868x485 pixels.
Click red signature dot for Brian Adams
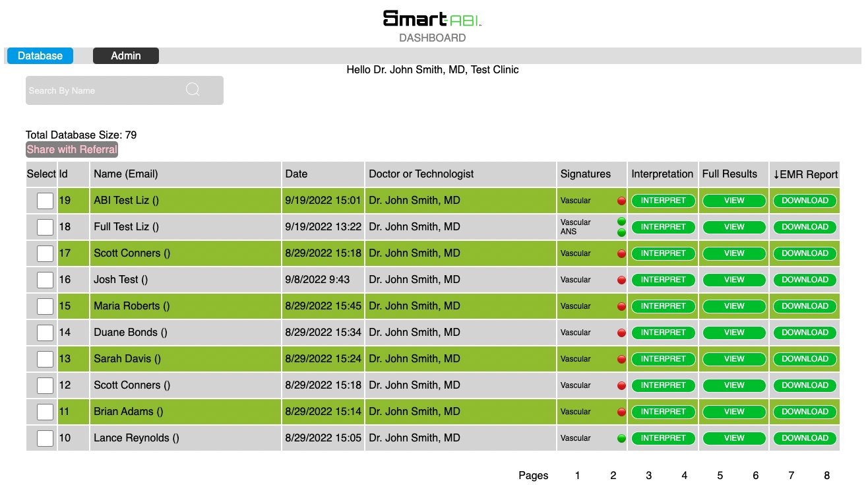pos(621,412)
